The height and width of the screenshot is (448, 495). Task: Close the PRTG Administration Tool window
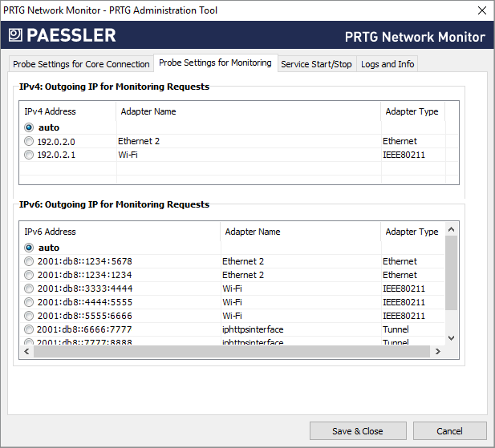coord(481,10)
